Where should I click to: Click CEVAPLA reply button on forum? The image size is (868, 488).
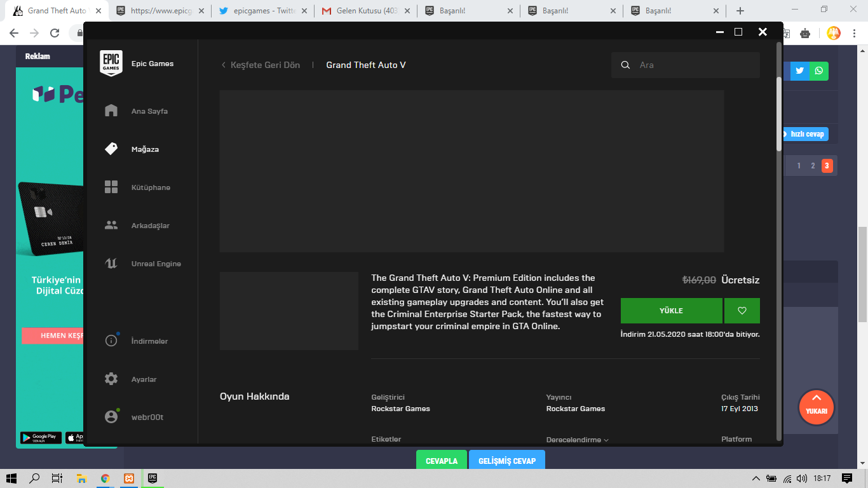(x=442, y=461)
